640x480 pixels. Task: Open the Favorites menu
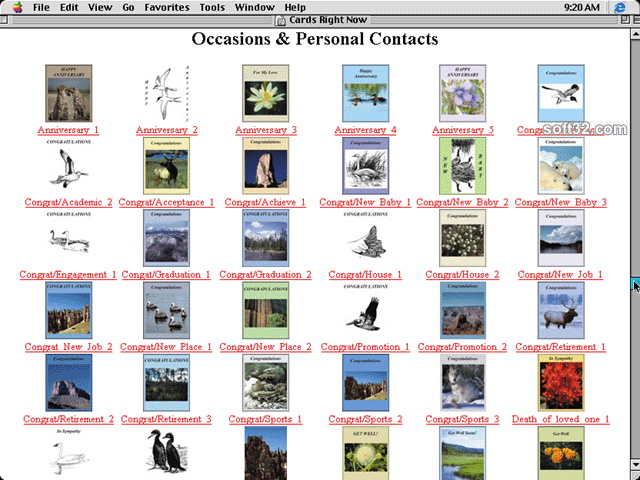tap(167, 7)
